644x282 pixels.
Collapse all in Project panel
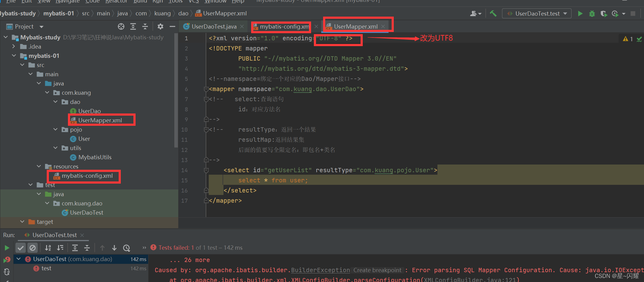145,26
